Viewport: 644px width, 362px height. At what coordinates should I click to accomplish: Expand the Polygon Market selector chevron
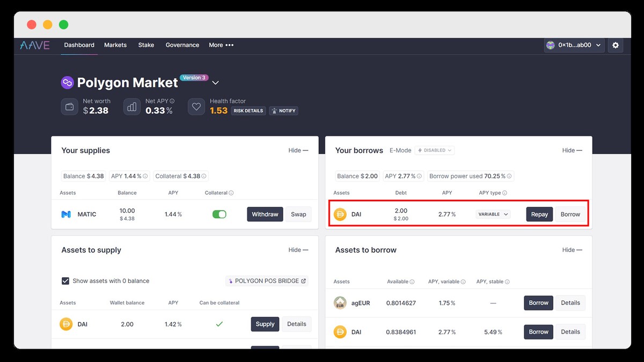point(216,83)
